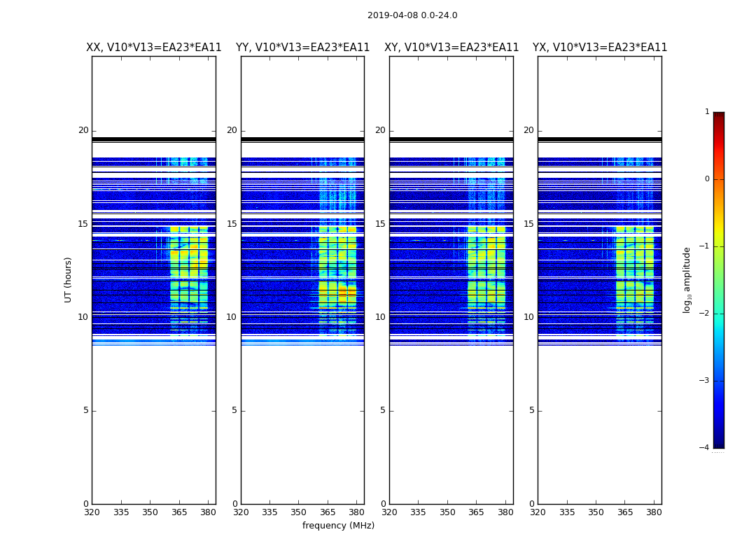
Task: Click the frequency (MHz) axis label
Action: [x=338, y=525]
